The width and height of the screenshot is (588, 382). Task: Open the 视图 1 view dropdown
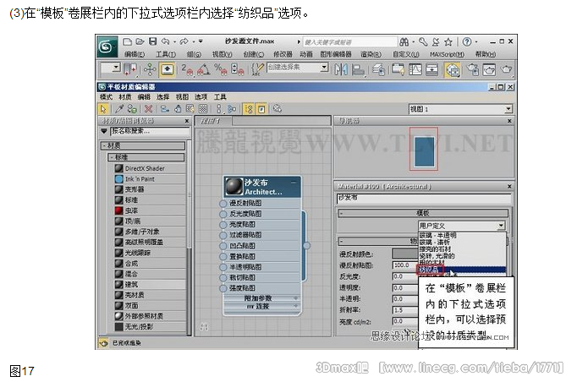coord(508,109)
